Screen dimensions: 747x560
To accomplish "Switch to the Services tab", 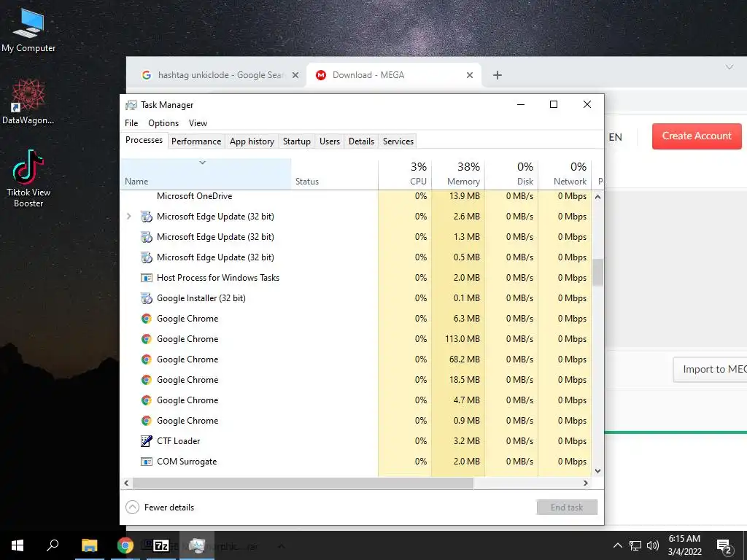I will (398, 141).
